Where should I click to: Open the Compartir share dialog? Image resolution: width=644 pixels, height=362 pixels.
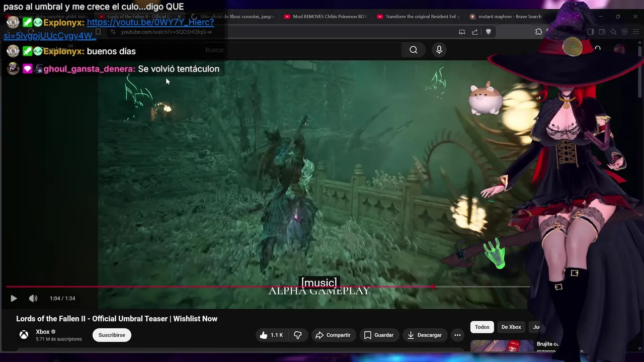333,335
